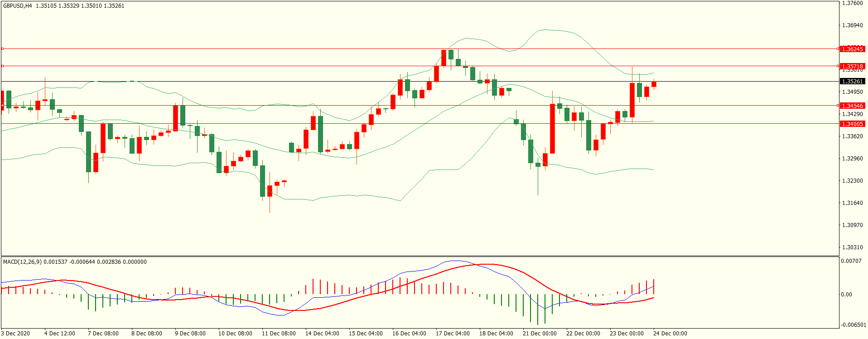Click the 24 Dec 00:00 time label
This screenshot has height=339, width=868.
point(670,334)
